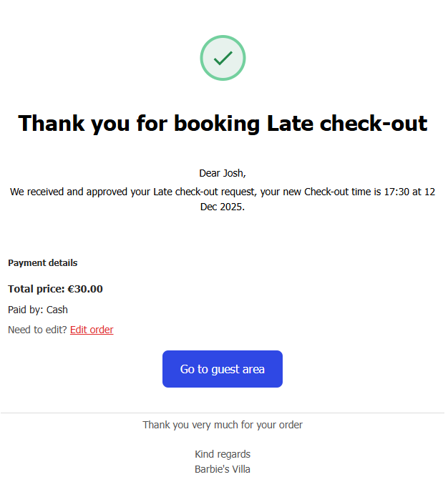This screenshot has height=497, width=448.
Task: Click the 'Total price' label text
Action: [36, 290]
